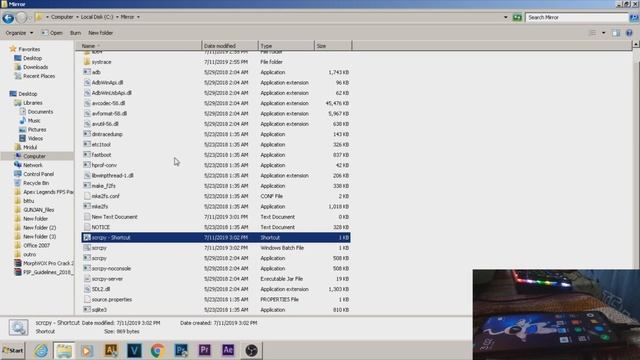
Task: Go back with the Back arrow button
Action: 8,18
